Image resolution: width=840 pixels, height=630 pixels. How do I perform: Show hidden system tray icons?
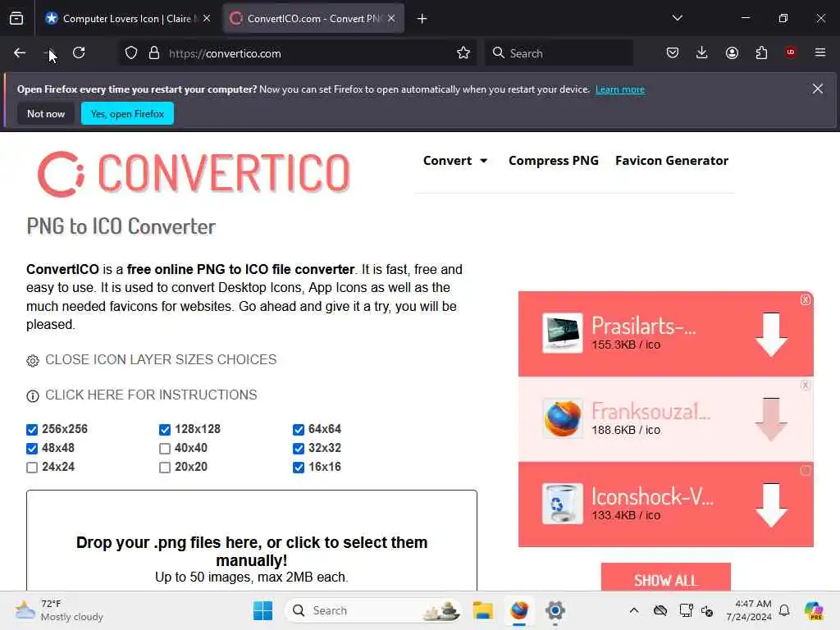(x=634, y=610)
